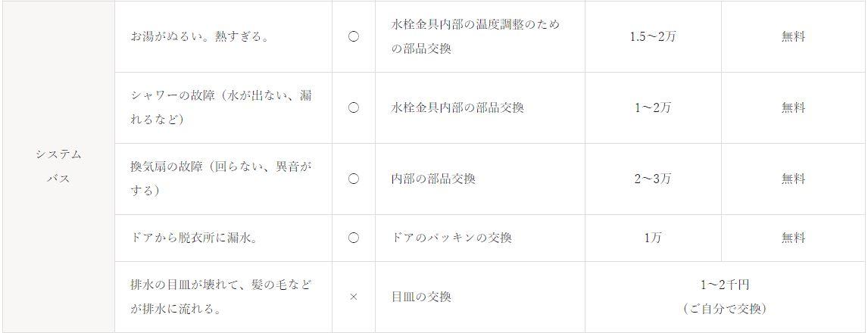Click the 1万 price cell
This screenshot has height=333, width=868.
click(x=653, y=238)
